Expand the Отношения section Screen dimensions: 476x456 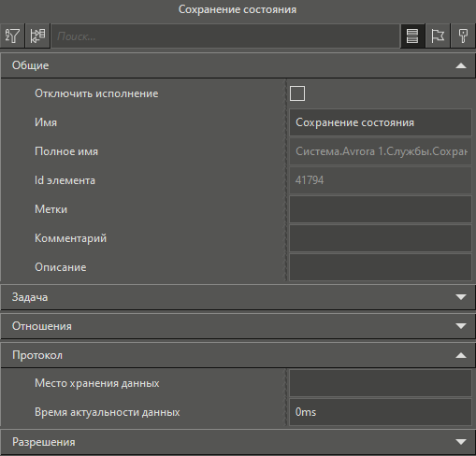(238, 326)
